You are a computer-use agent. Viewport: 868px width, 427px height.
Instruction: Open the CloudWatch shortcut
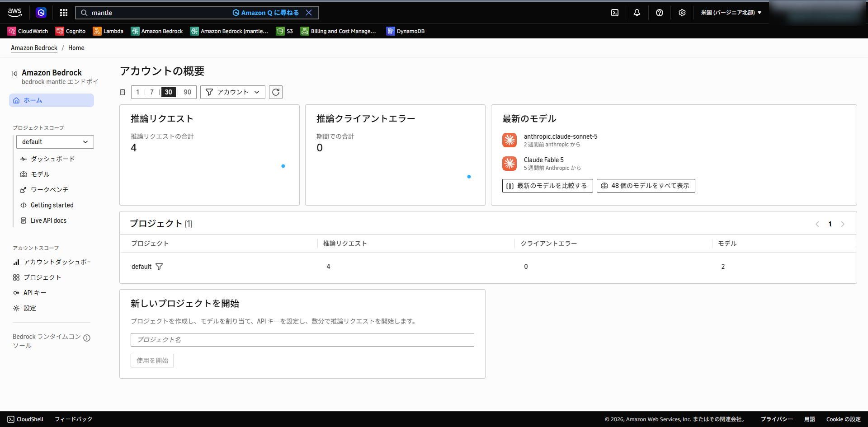[28, 31]
